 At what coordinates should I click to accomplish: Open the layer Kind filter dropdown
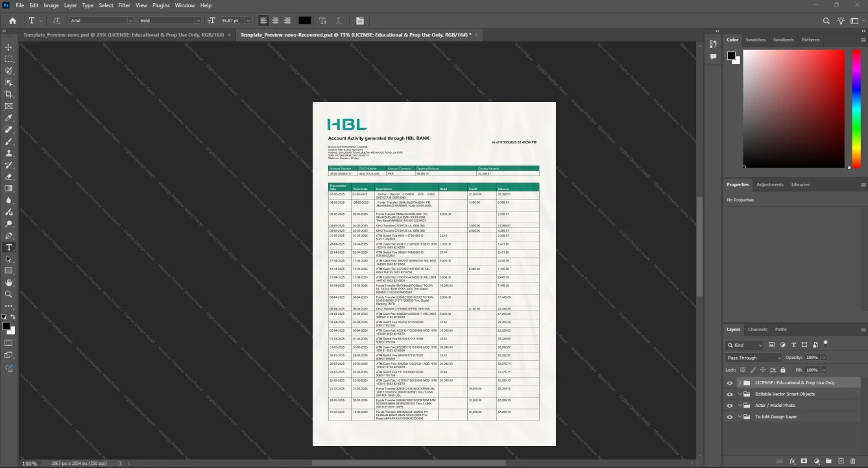coord(745,345)
